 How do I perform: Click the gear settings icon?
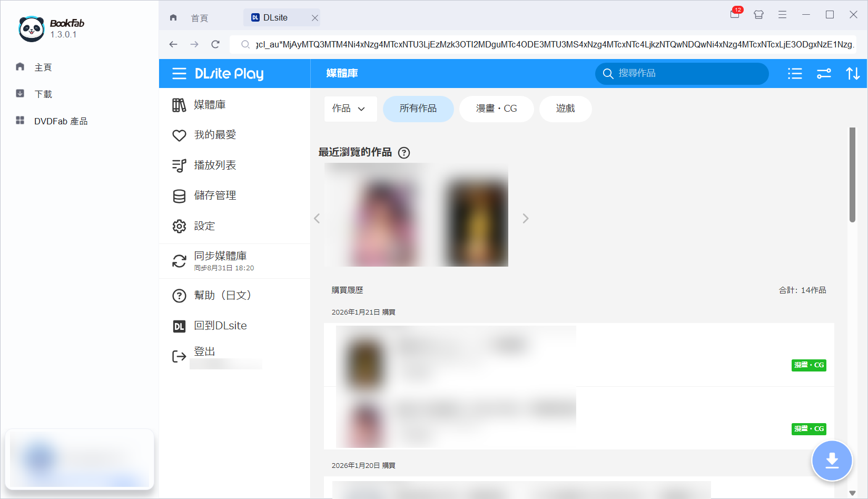click(179, 226)
